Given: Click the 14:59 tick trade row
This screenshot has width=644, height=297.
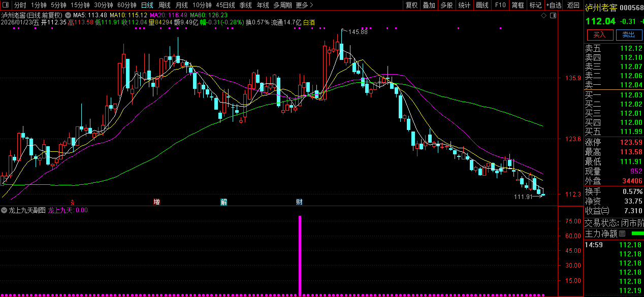Looking at the screenshot, I should (x=614, y=245).
